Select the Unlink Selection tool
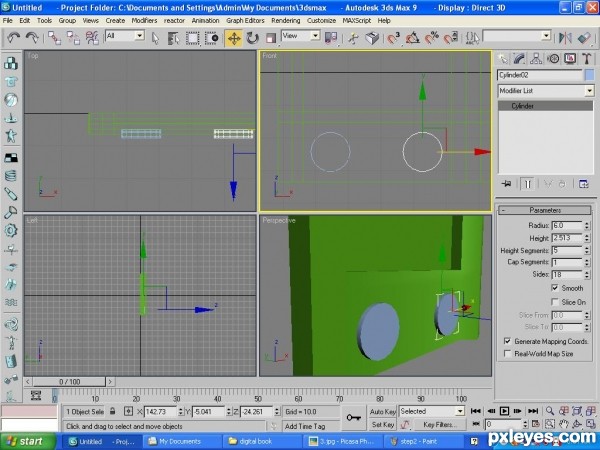Viewport: 600px width, 450px height. click(73, 38)
